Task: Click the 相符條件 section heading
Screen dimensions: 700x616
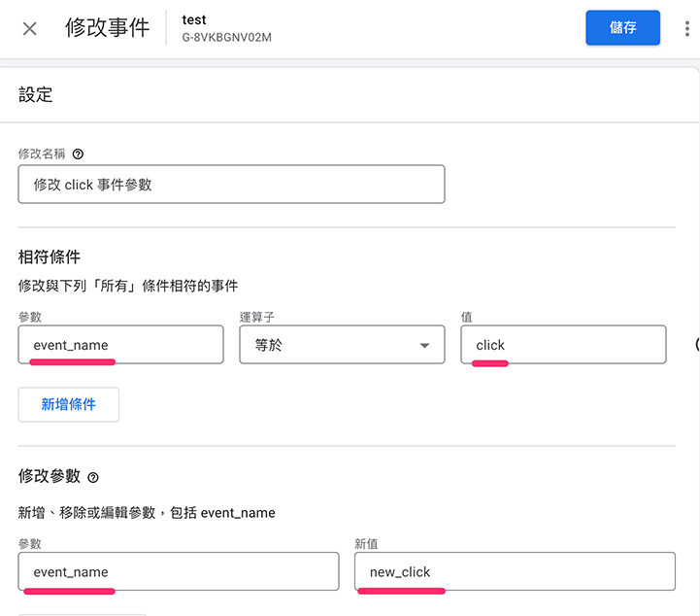Action: click(x=50, y=257)
